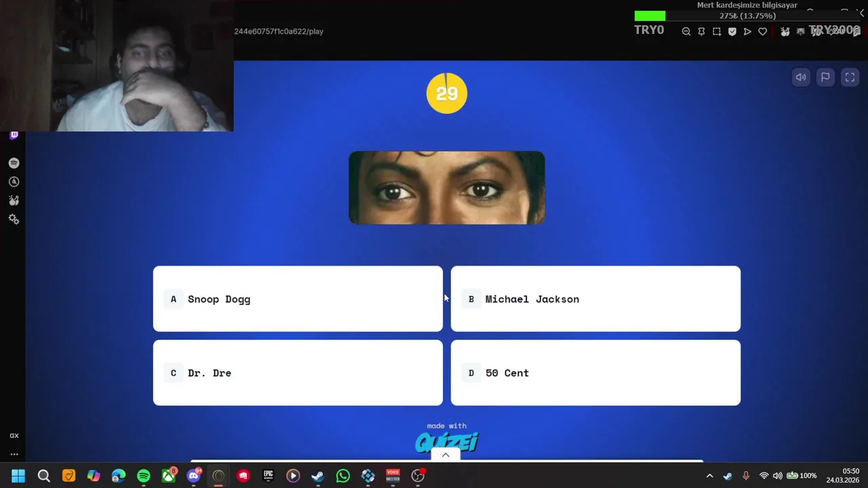Open Microsoft Edge from the taskbar
Screen dimensions: 868x488
(119, 476)
